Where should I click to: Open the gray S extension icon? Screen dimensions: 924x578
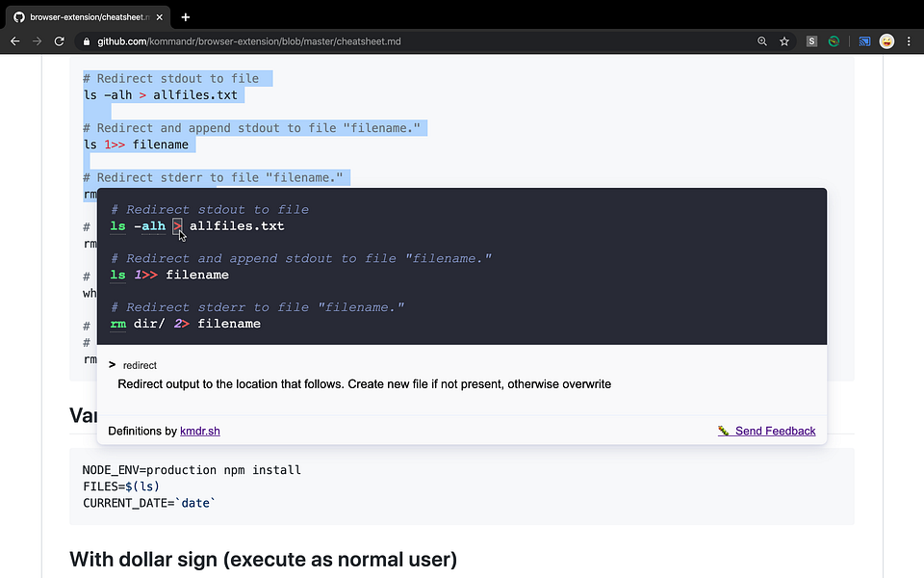click(811, 41)
